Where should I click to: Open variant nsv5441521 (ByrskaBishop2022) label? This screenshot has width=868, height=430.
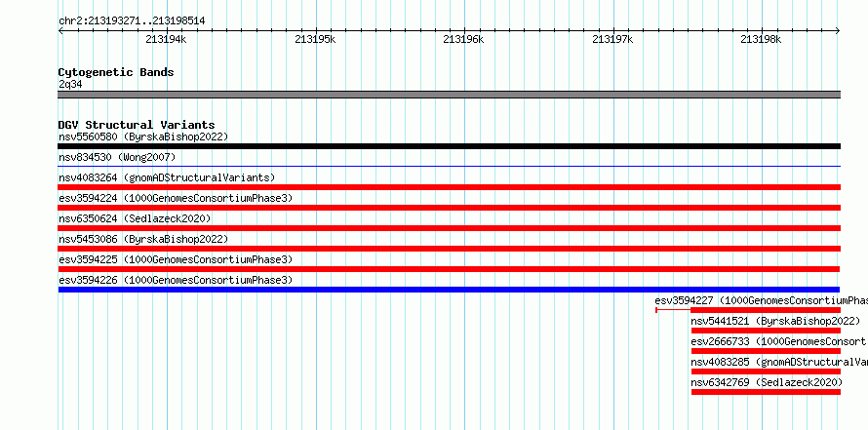(775, 321)
